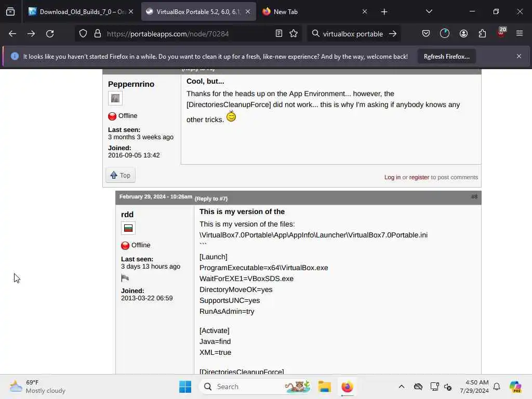Open Firefox account icon
Screen dimensions: 532x399
463,34
